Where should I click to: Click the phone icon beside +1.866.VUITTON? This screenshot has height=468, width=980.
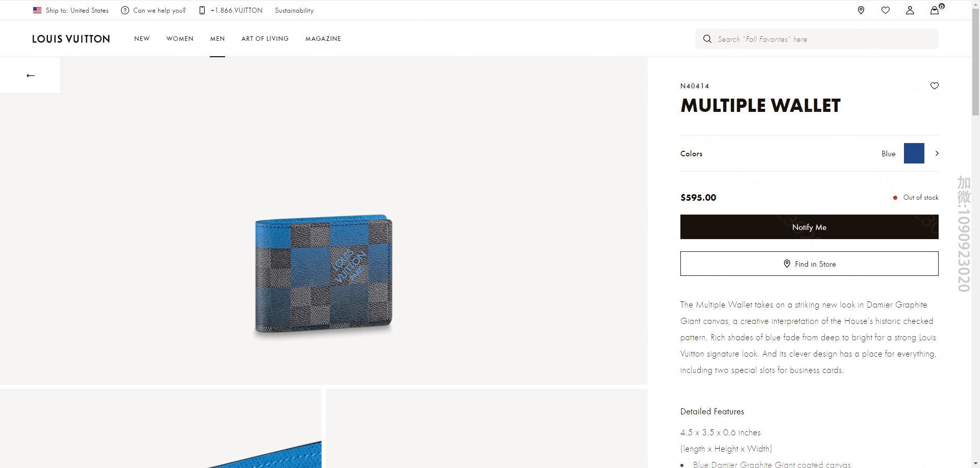[x=202, y=10]
